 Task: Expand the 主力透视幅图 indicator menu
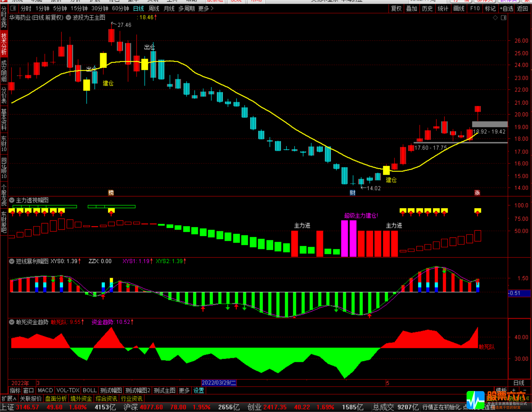[12, 200]
